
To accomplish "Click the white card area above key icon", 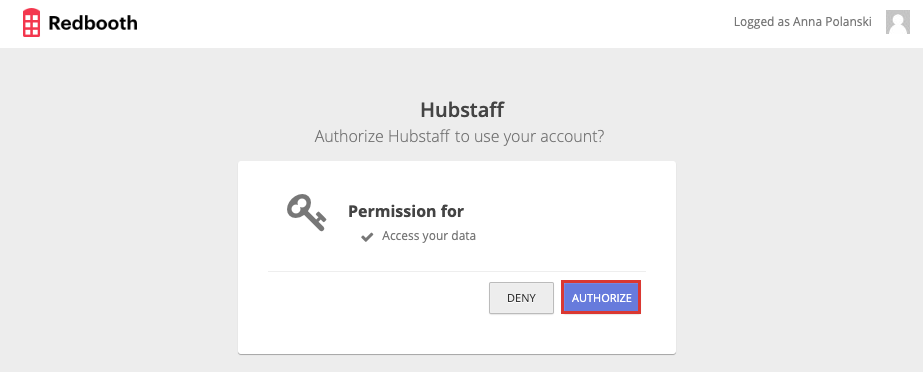I will point(306,177).
